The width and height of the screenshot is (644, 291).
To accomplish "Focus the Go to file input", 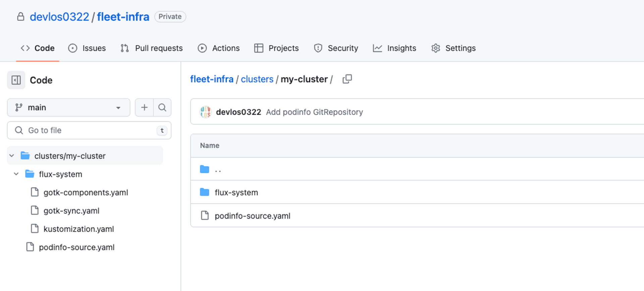I will click(89, 130).
